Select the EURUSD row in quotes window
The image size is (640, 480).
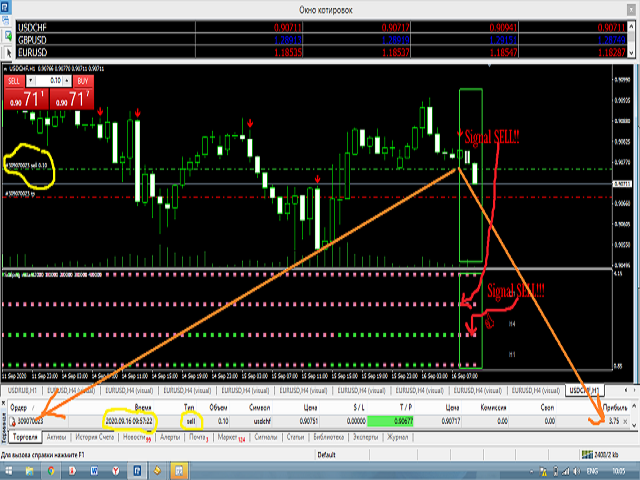(x=322, y=52)
